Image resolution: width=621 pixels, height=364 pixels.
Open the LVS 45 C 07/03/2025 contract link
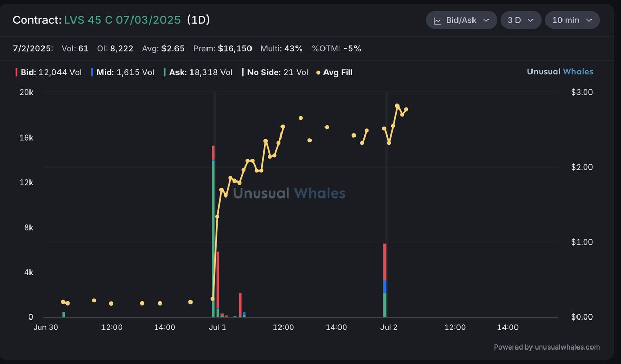123,19
